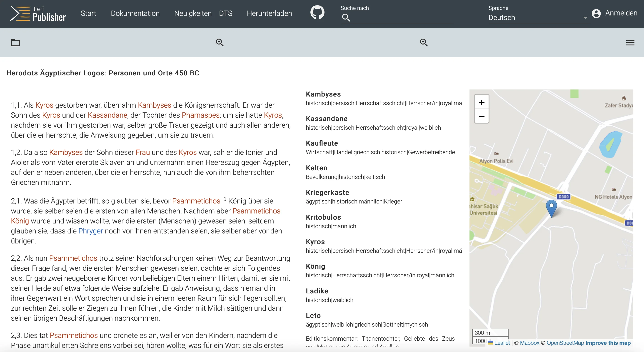Select the Kritobulos entry in the list
Viewport: 644px width, 352px height.
tap(323, 217)
